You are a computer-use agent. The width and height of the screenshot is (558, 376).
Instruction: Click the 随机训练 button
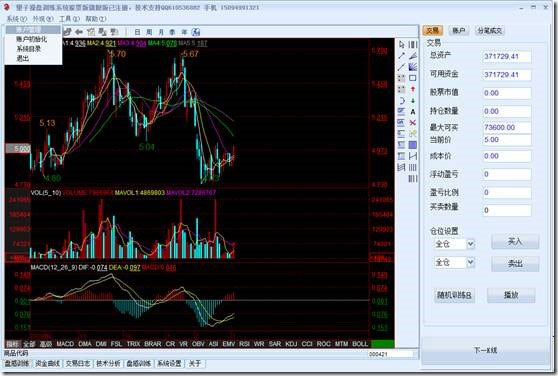454,295
